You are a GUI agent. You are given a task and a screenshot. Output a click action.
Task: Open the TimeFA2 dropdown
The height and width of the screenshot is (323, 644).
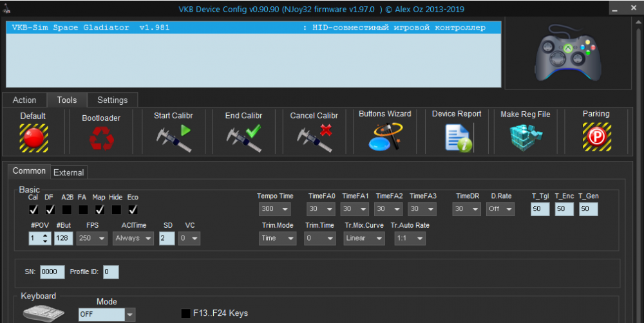(388, 209)
